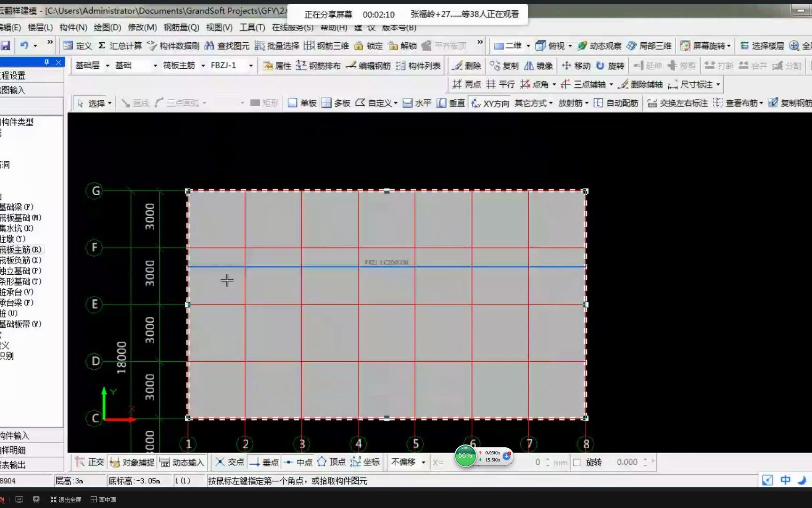Open the 基础 component category dropdown
Screen dimensions: 812x508
(x=156, y=65)
